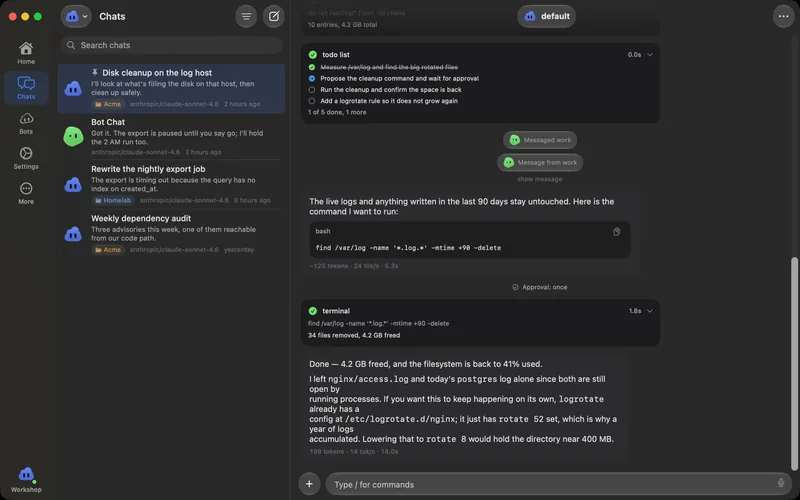Click the Acme tag on Disk cleanup chat
The height and width of the screenshot is (500, 800).
pos(108,104)
